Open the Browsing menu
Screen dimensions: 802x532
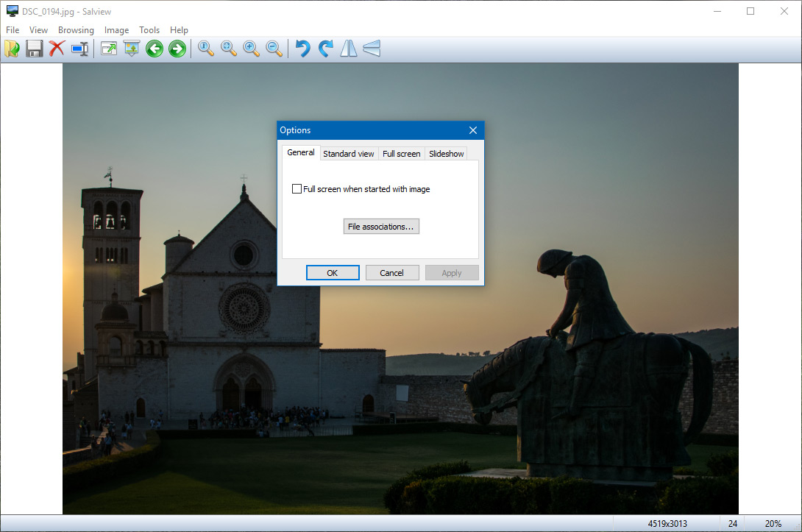(76, 30)
